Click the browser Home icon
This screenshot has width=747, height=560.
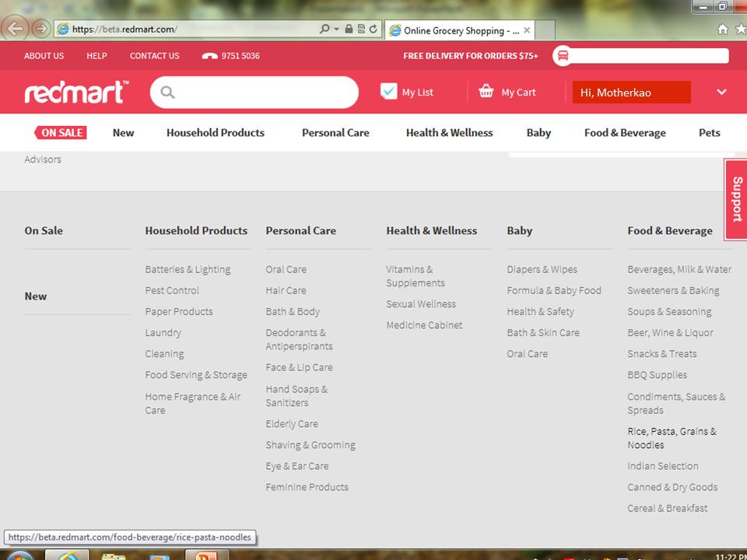[723, 30]
